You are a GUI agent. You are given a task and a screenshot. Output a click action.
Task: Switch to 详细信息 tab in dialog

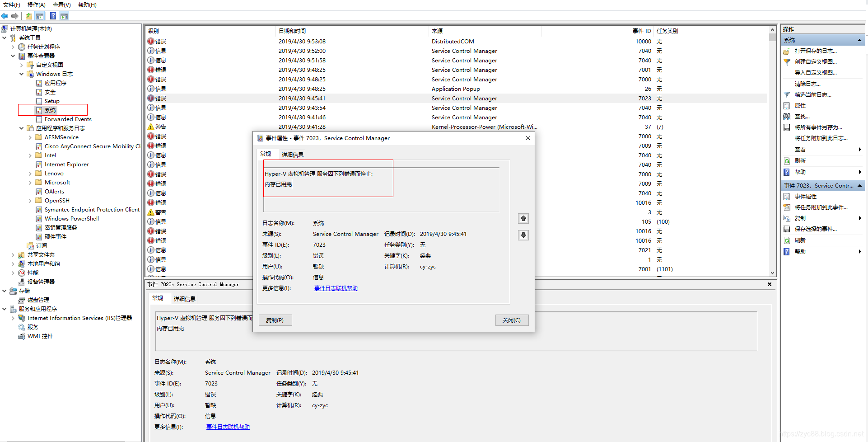click(x=293, y=155)
